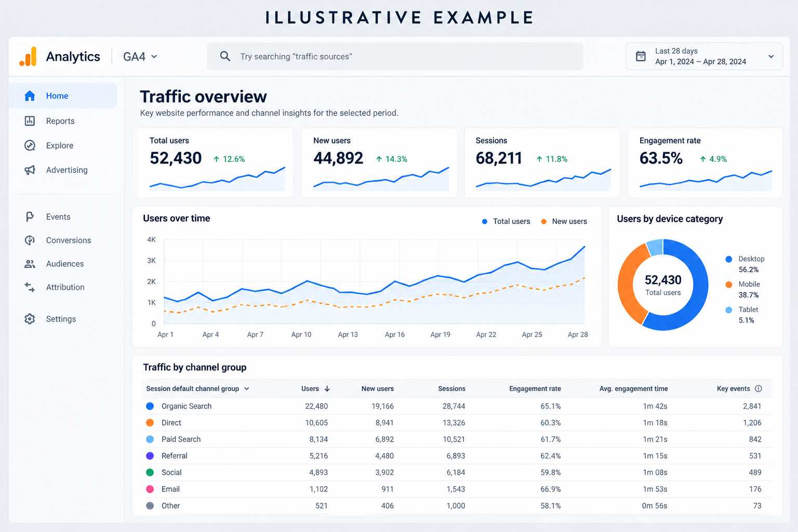Click the Attribution path icon
The height and width of the screenshot is (532, 798).
30,287
